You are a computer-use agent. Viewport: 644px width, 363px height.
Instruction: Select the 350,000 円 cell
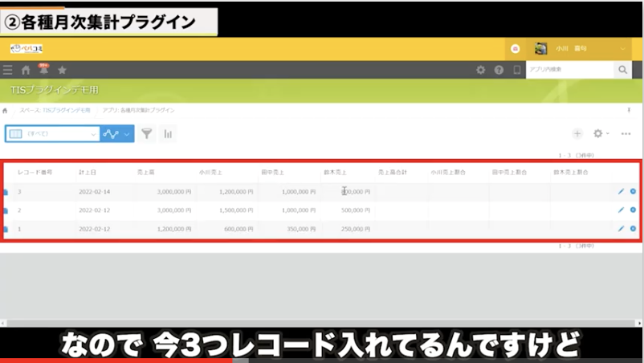(301, 229)
